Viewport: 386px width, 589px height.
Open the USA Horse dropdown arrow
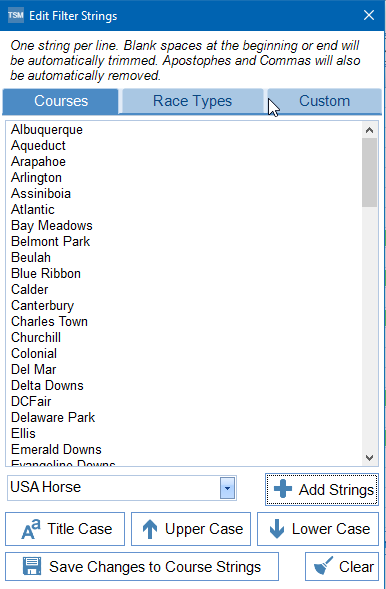tap(227, 488)
